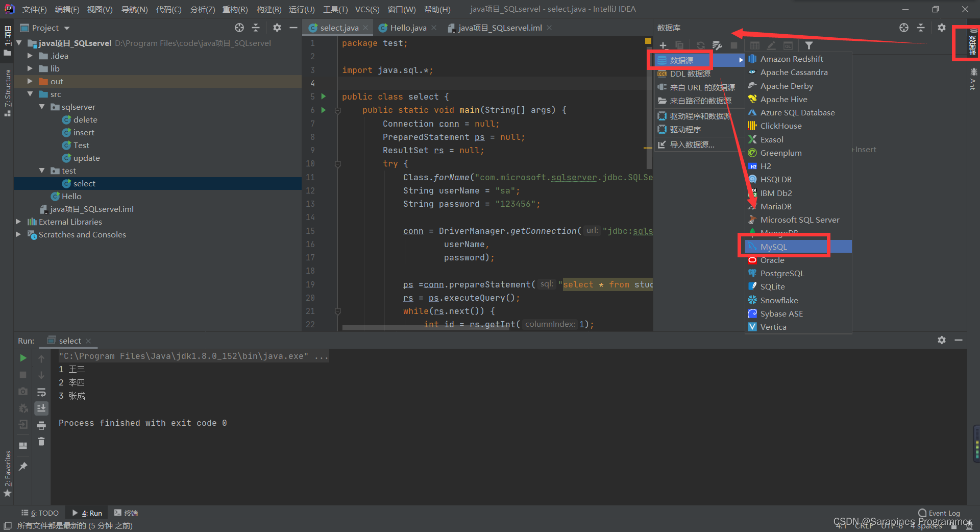Click run gutter arrow at main method line
This screenshot has height=532, width=980.
coord(324,110)
